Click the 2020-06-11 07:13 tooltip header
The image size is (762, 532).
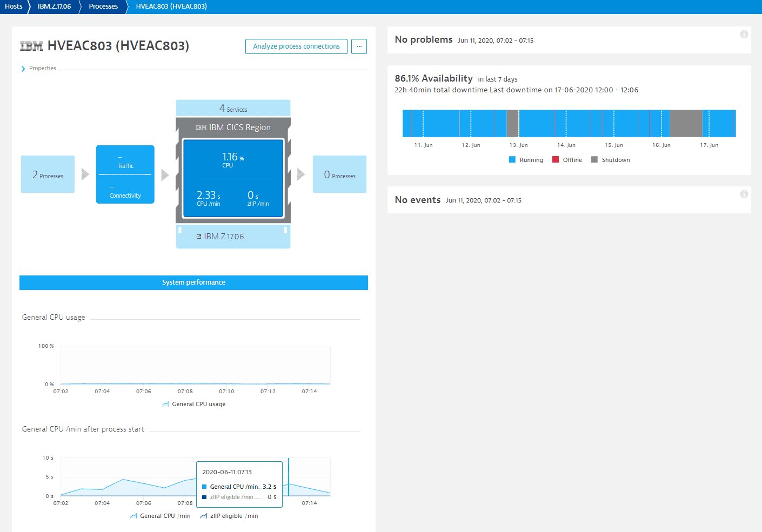[227, 472]
